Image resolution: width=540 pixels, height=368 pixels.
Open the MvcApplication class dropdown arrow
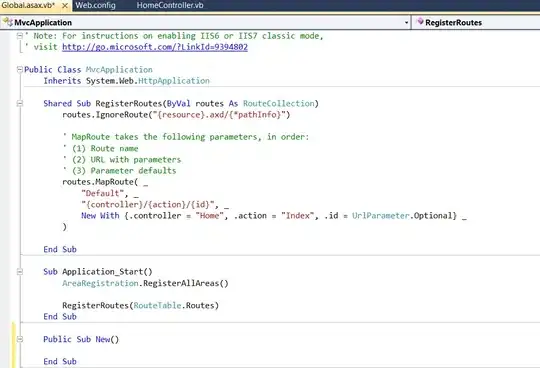[406, 23]
